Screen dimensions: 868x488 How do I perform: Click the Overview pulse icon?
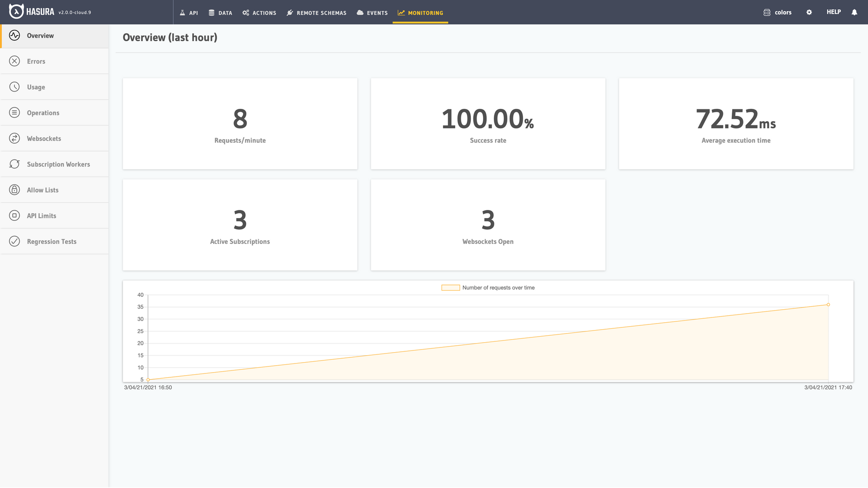(14, 36)
